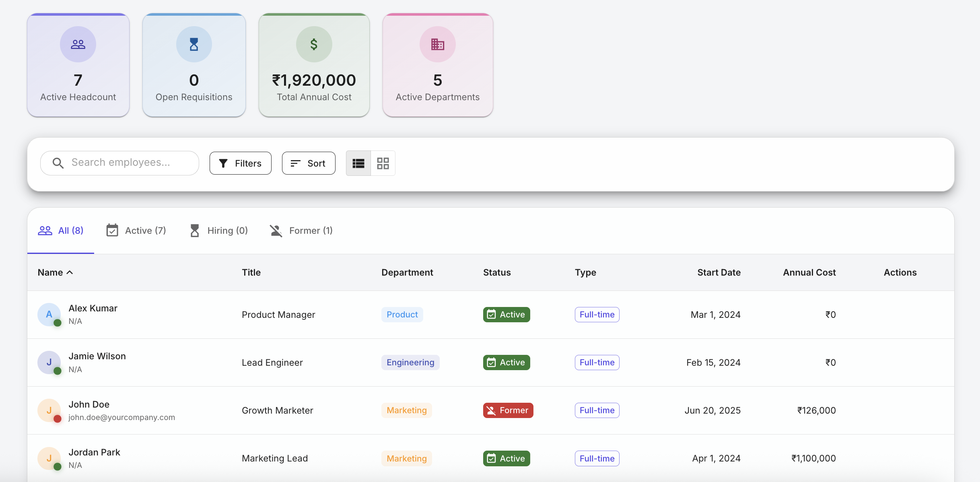Click the Marketing Lead title cell
The width and height of the screenshot is (980, 482).
click(x=275, y=458)
